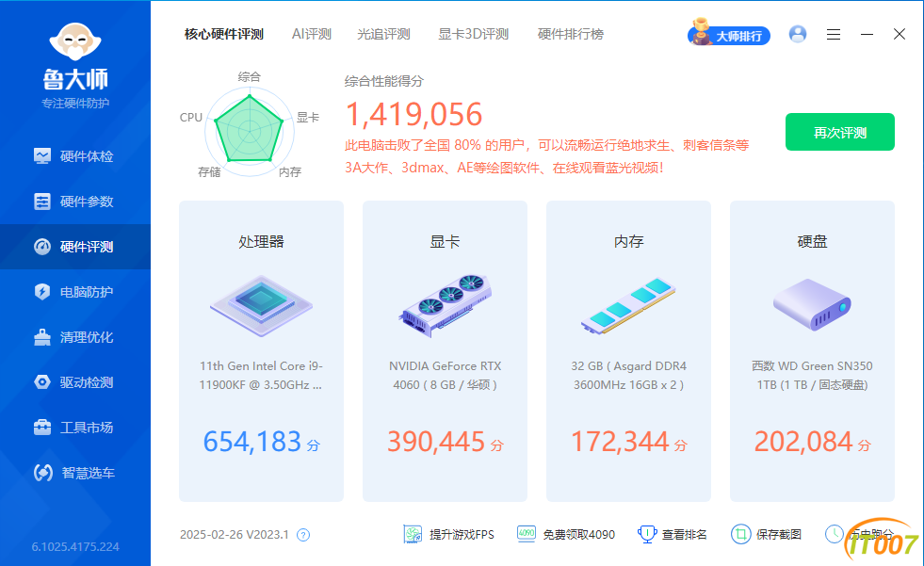Click the 查看排名 trophy icon
924x566 pixels.
pos(647,534)
